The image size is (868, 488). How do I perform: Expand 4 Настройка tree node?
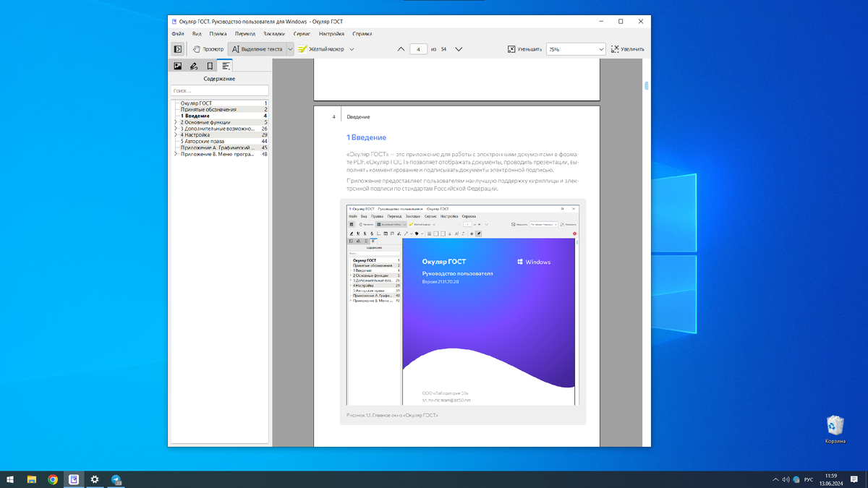click(176, 135)
